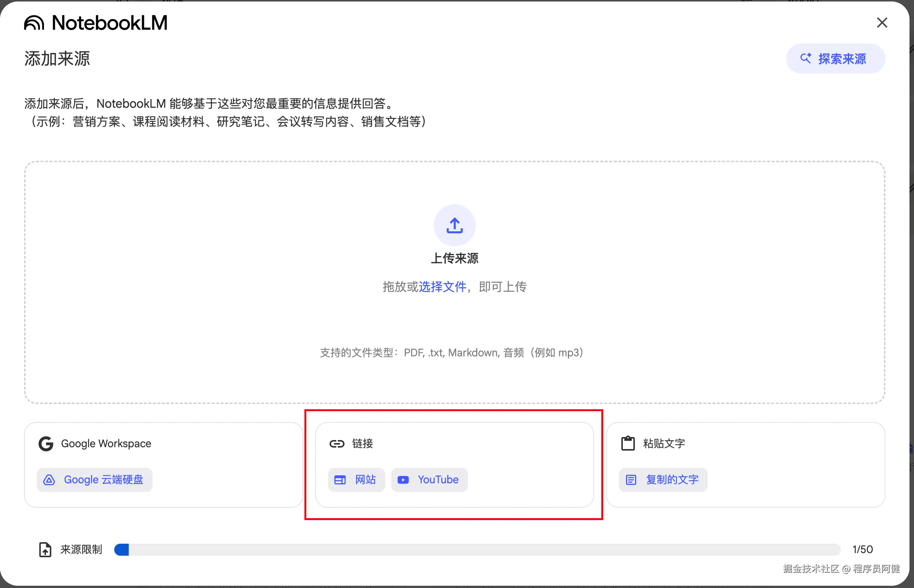Click the chain link icon beside 链接
The image size is (914, 588).
tap(337, 444)
